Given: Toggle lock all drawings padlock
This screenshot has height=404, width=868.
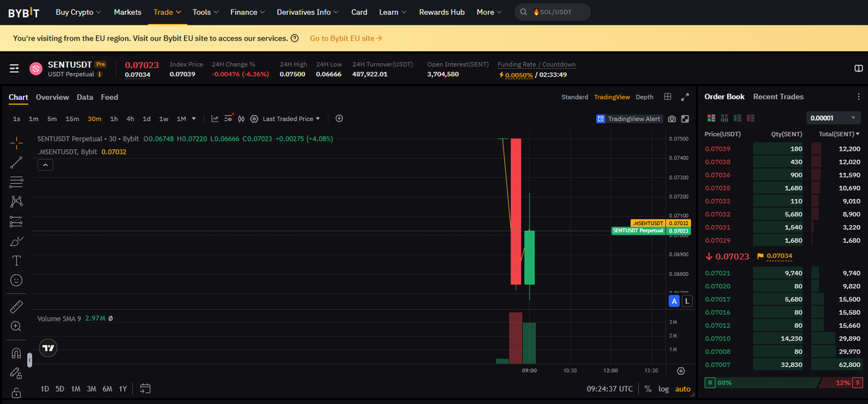Looking at the screenshot, I should (16, 392).
